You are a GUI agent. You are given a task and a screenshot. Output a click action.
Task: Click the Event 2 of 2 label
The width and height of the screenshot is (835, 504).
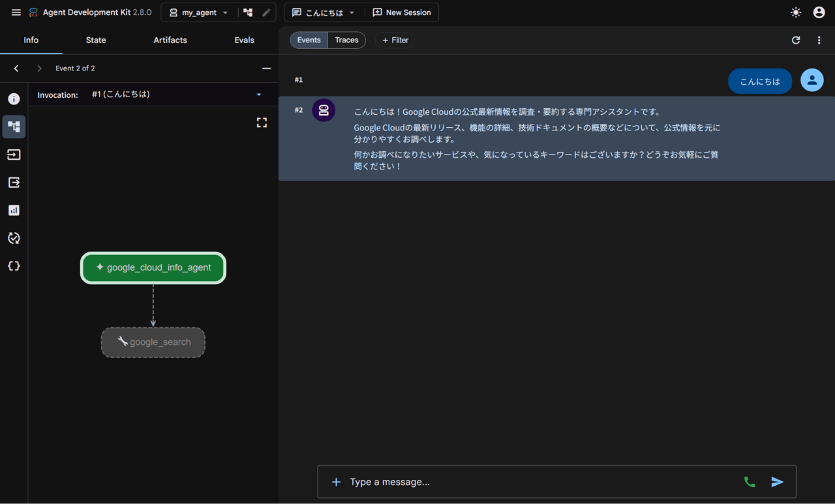[75, 68]
